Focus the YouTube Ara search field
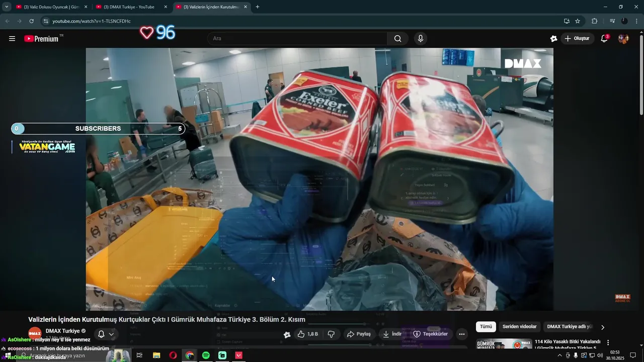Viewport: 644px width, 362px height. (x=297, y=39)
